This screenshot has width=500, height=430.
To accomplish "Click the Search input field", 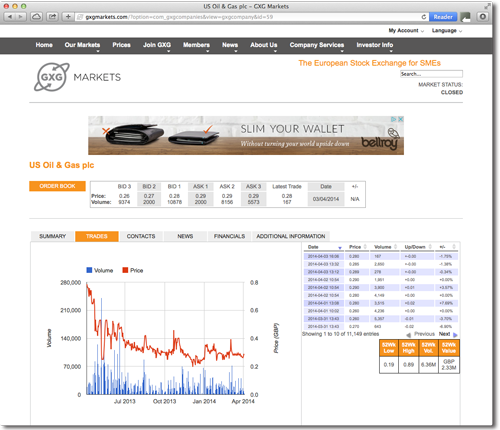I will pyautogui.click(x=431, y=74).
